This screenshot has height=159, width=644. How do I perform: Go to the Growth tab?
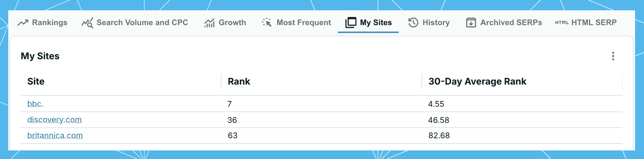click(225, 22)
